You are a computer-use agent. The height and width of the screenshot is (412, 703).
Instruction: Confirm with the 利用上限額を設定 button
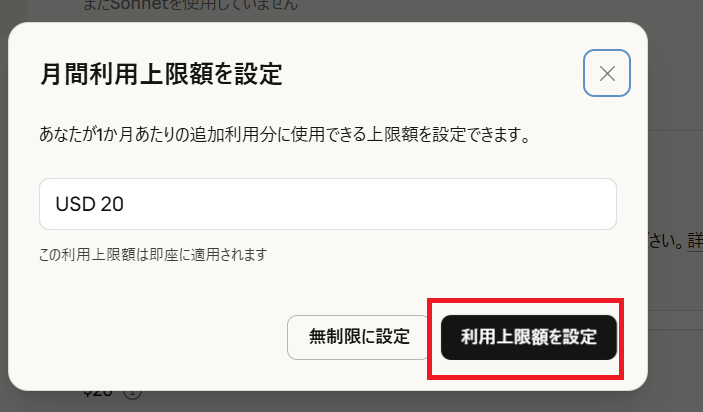click(529, 337)
